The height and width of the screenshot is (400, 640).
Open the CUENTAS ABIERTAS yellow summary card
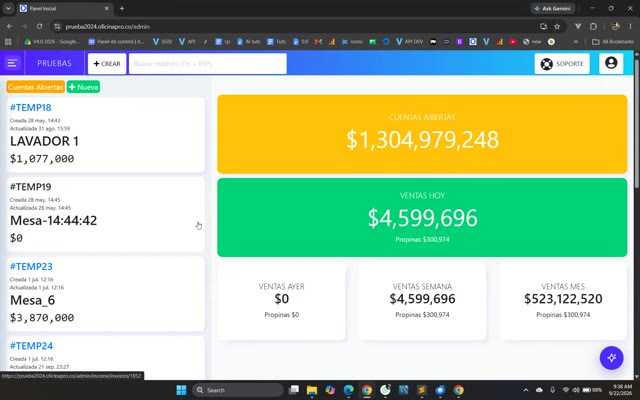422,134
